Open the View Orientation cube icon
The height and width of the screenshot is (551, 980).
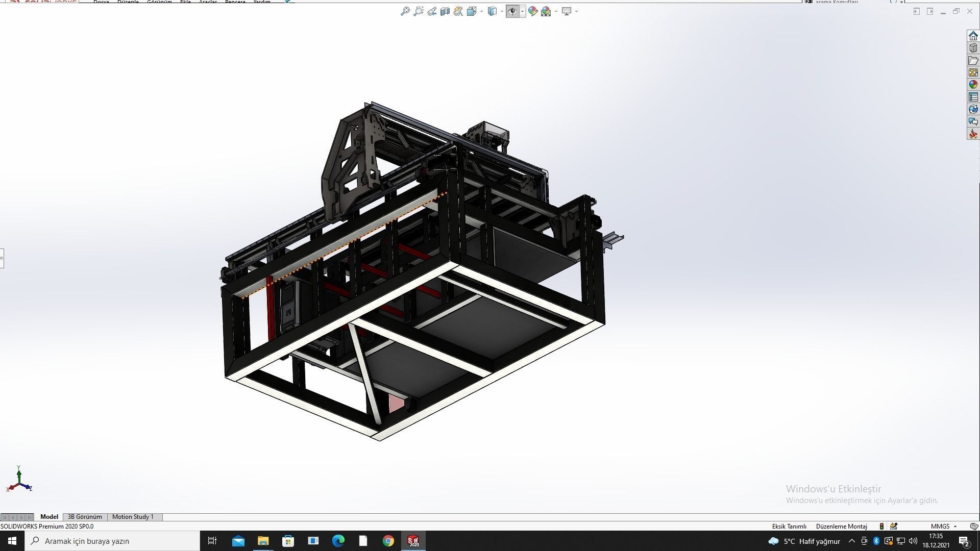click(472, 11)
